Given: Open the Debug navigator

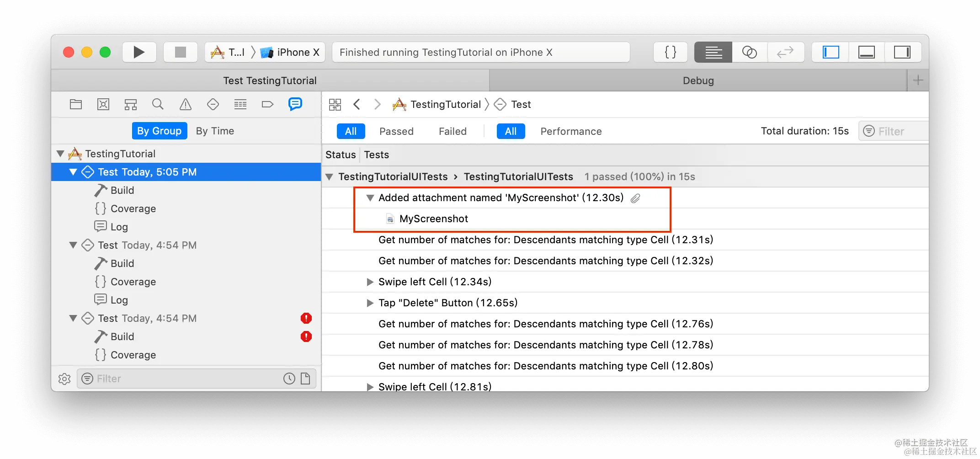Looking at the screenshot, I should [x=240, y=104].
